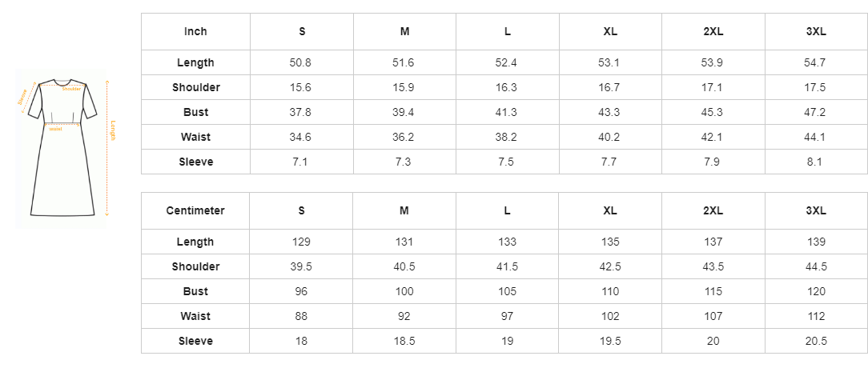Click the dress measurement diagram image
This screenshot has height=372, width=868.
[61, 149]
